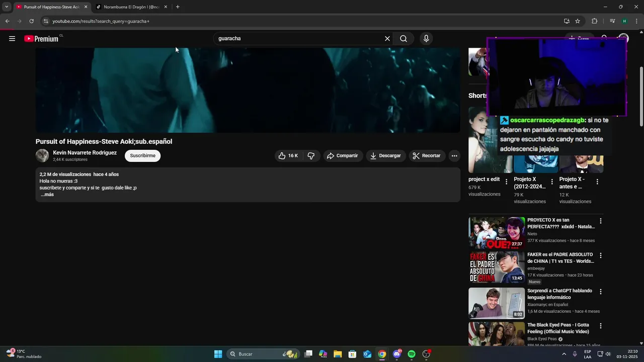Viewport: 644px width, 362px height.
Task: Open Chrome media controls icon
Action: click(612, 21)
